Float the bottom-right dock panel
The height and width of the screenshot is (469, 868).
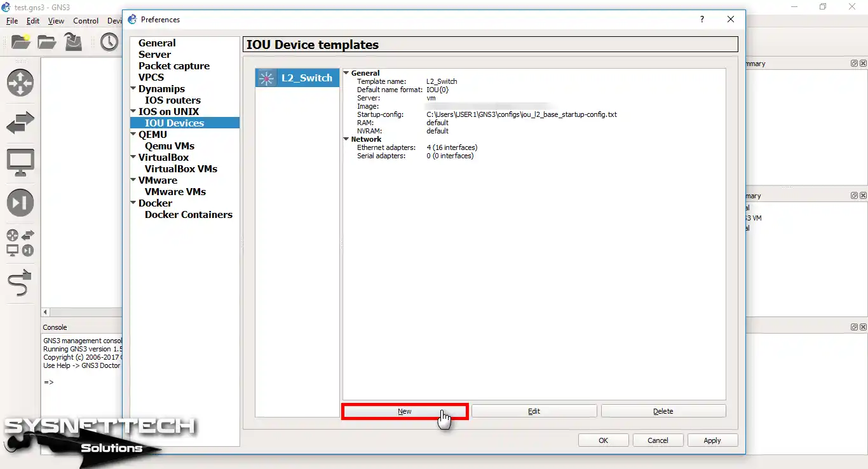pos(855,327)
